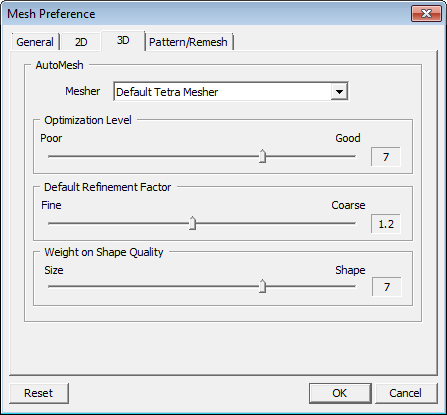Click shape quality track near Size end
The image size is (447, 415).
(60, 286)
